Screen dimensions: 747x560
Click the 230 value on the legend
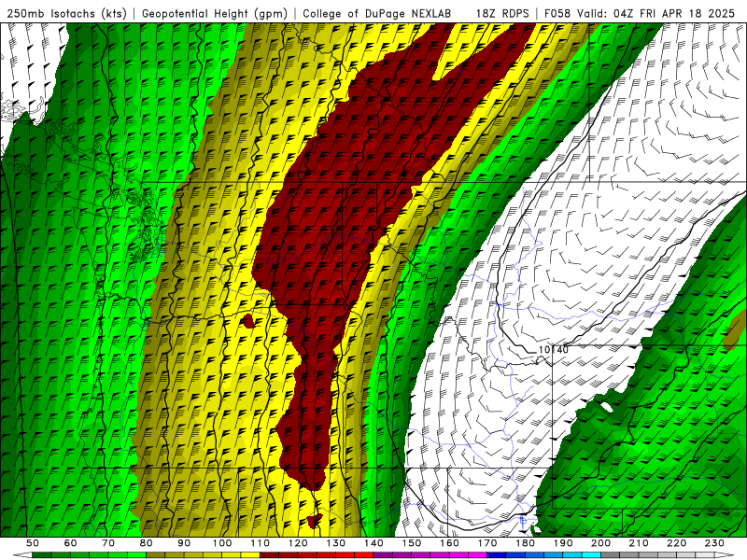click(714, 543)
